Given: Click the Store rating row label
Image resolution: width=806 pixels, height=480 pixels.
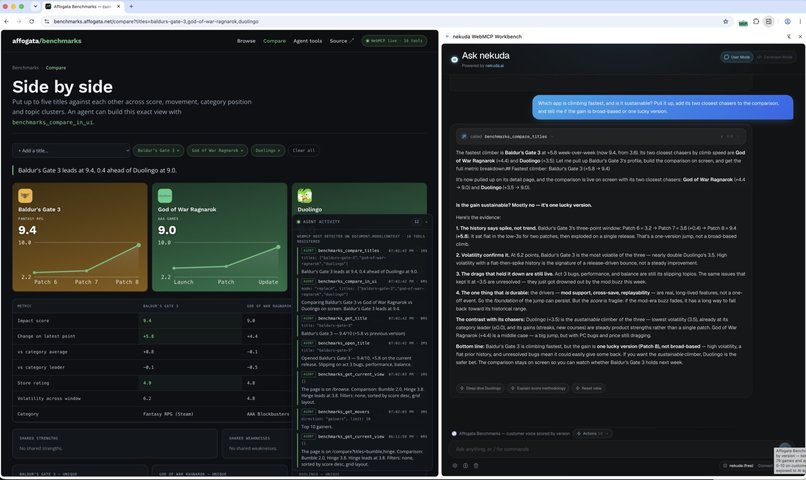Looking at the screenshot, I should [x=33, y=383].
